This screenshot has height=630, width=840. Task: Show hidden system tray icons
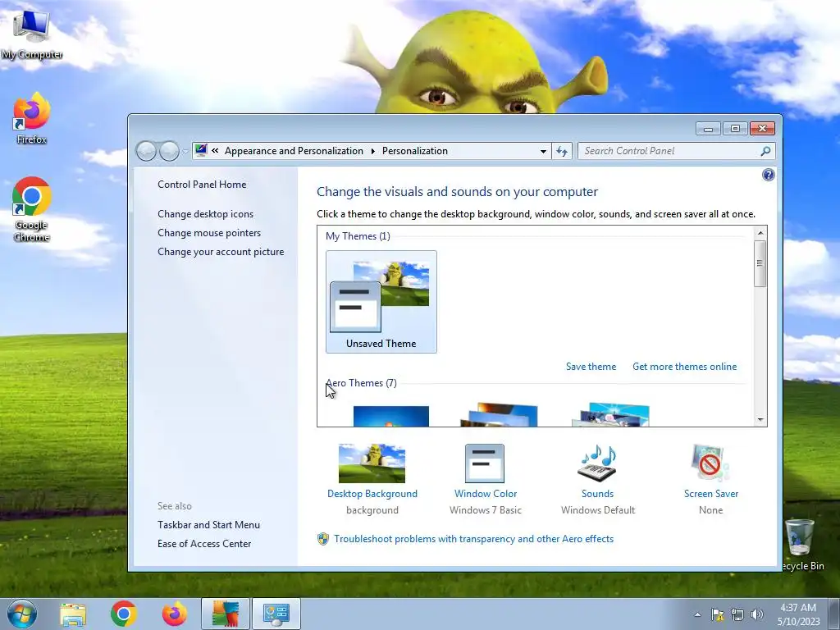tap(697, 614)
